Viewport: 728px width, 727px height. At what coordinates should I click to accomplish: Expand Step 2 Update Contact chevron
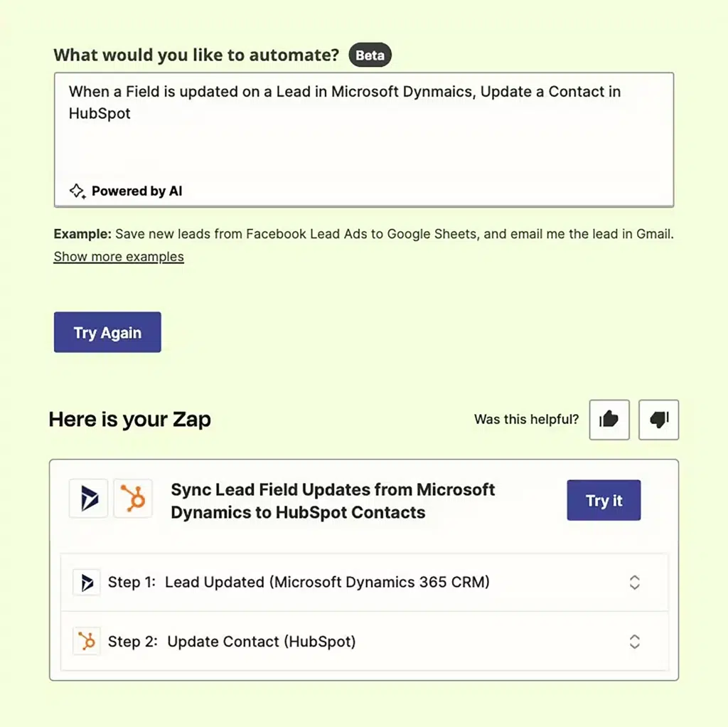pos(635,642)
